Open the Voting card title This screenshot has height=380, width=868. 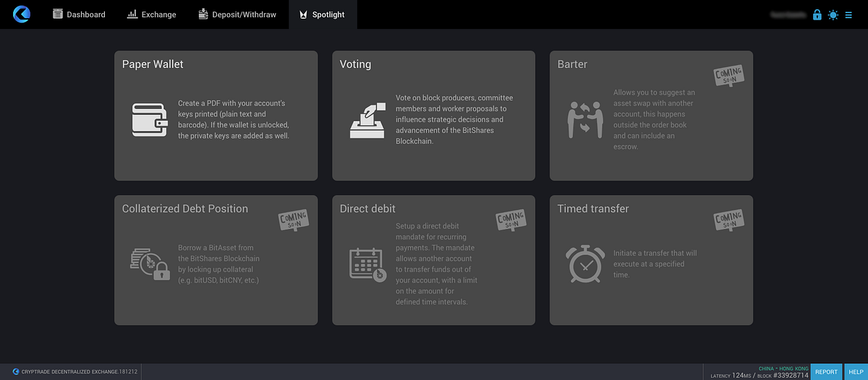click(355, 64)
